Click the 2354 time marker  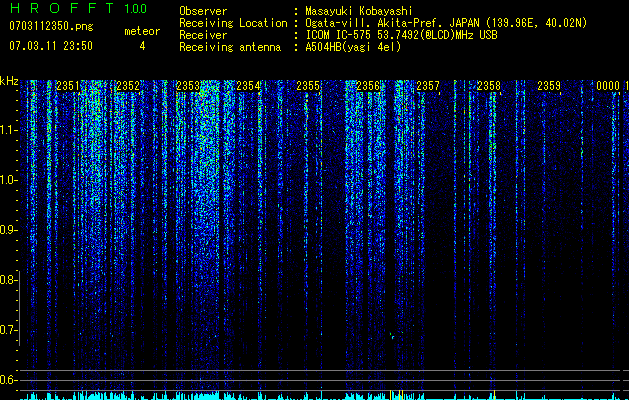248,86
